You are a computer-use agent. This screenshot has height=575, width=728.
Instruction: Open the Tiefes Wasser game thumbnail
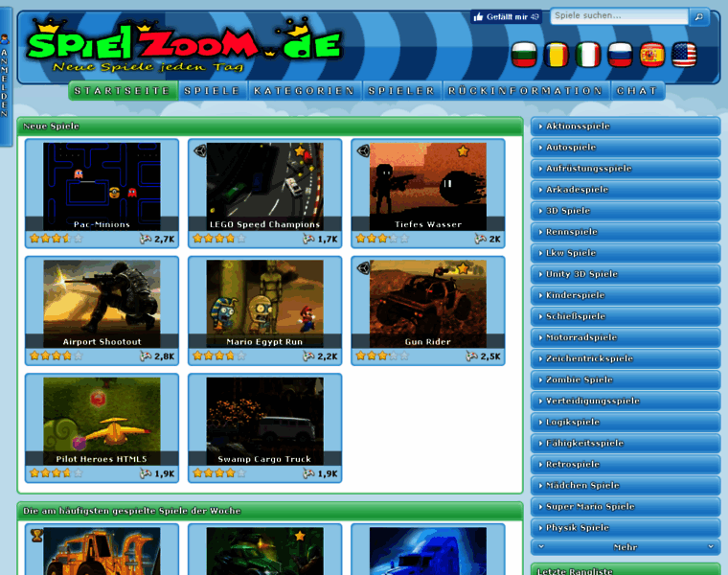point(428,186)
